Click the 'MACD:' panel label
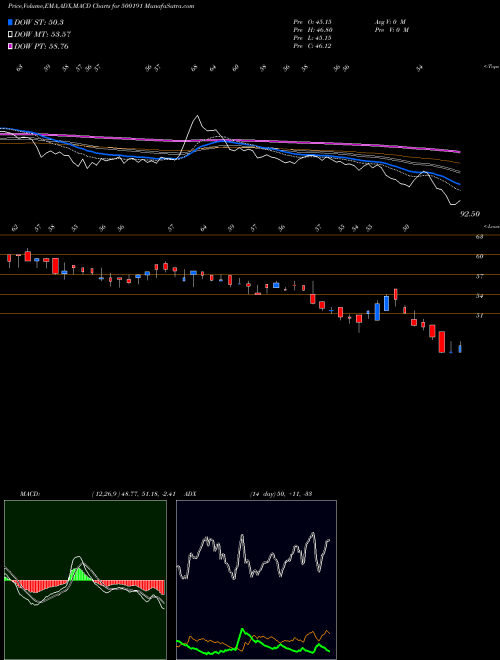 click(x=29, y=493)
